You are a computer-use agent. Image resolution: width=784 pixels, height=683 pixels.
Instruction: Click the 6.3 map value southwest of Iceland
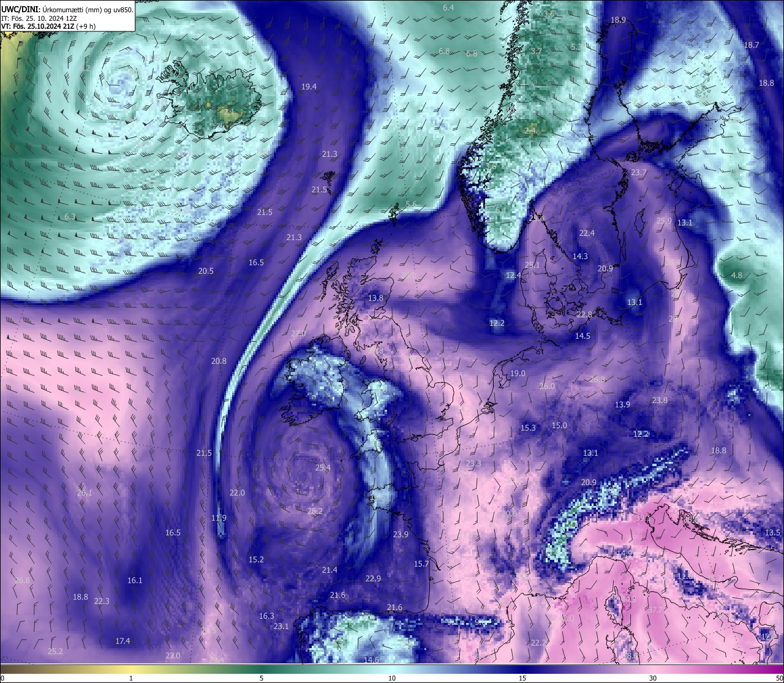coord(70,217)
